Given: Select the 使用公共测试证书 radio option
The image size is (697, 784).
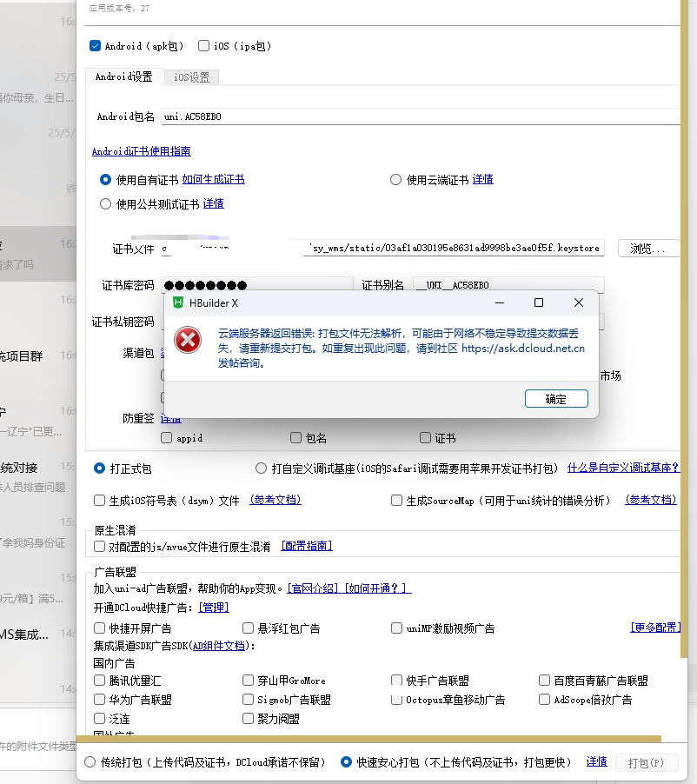Looking at the screenshot, I should [x=105, y=204].
